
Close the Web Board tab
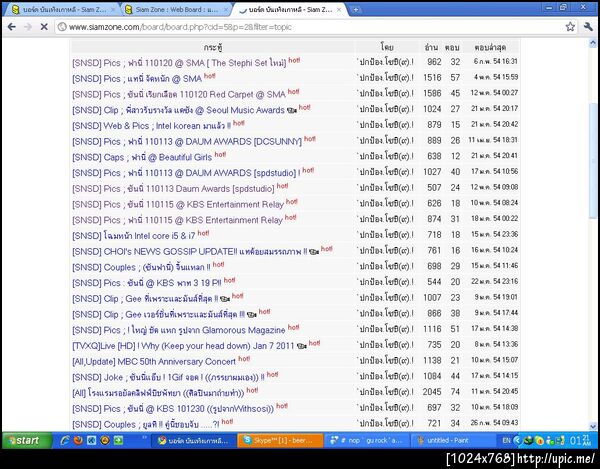226,10
